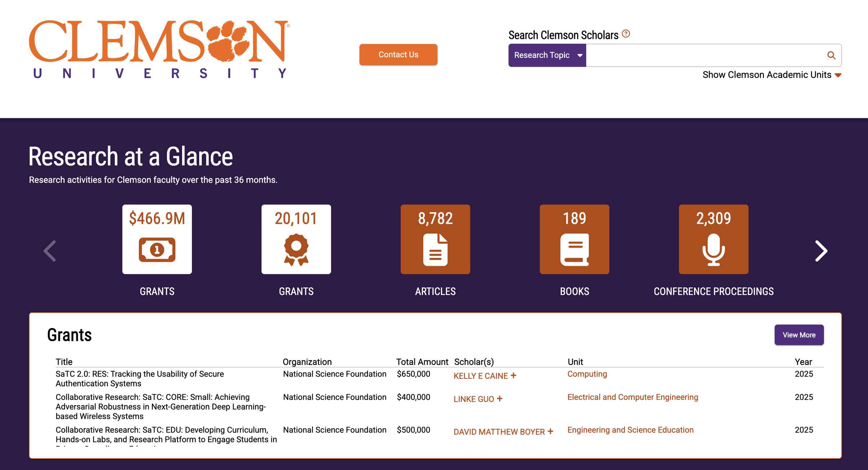Click the help question mark icon
Image resolution: width=868 pixels, height=470 pixels.
pos(626,34)
